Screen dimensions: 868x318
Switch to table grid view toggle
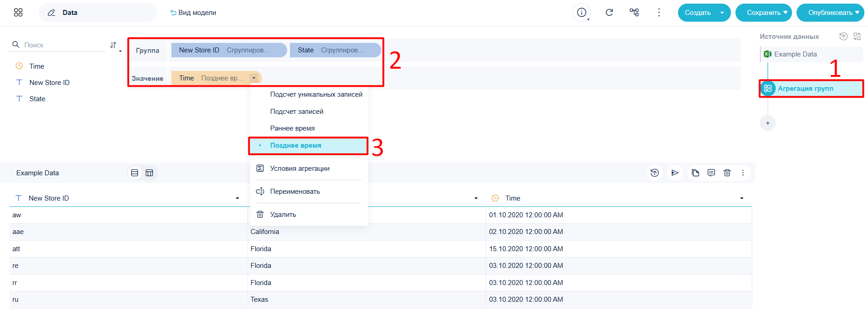pos(149,173)
